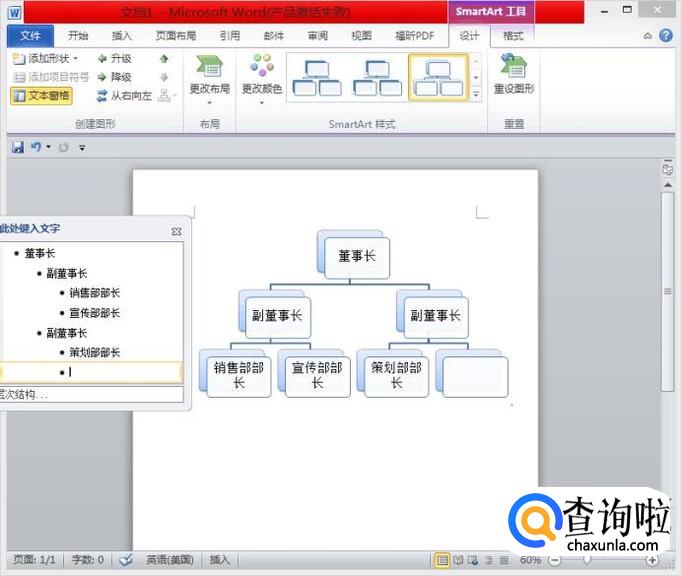Click zoom out minus button

pyautogui.click(x=555, y=560)
